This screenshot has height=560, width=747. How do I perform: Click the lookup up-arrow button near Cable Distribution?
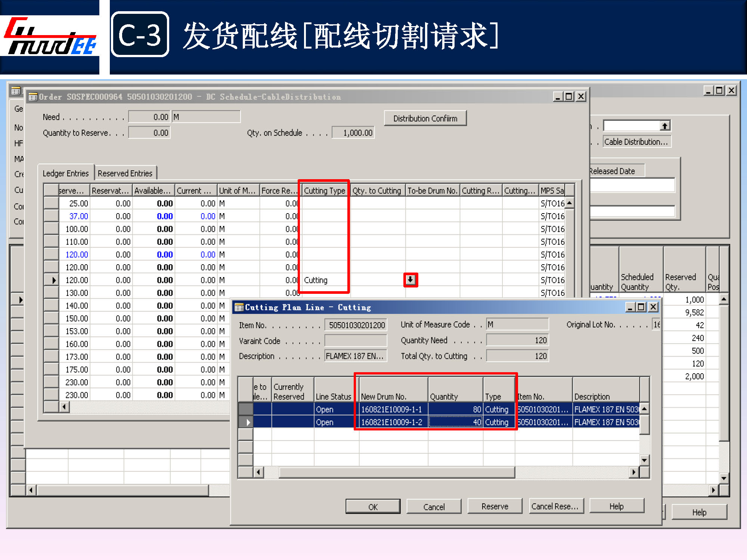click(x=665, y=126)
